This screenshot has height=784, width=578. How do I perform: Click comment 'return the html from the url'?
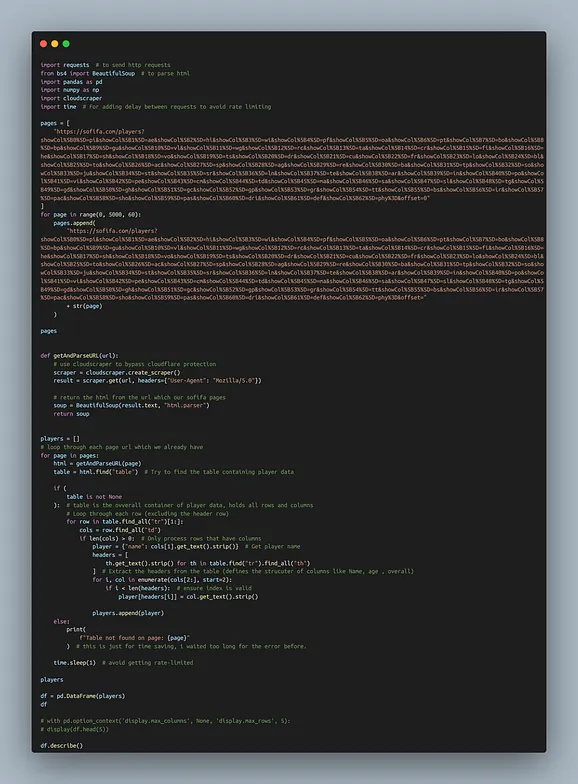coord(140,398)
